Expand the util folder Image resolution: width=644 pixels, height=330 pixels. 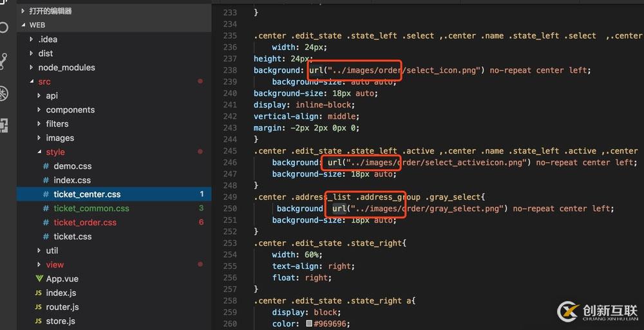point(39,250)
